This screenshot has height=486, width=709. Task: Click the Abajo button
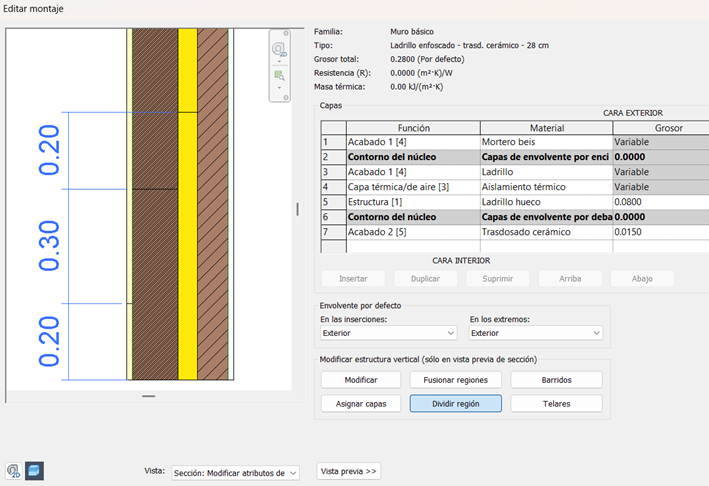[x=642, y=278]
